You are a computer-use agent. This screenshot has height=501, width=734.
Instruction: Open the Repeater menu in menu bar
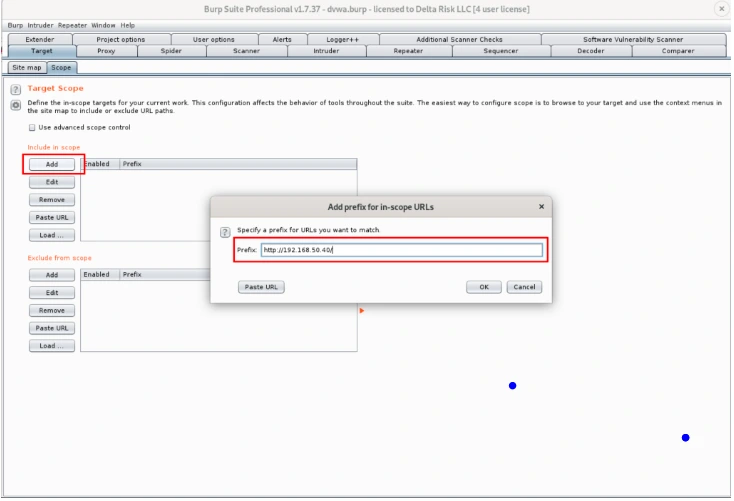[72, 25]
